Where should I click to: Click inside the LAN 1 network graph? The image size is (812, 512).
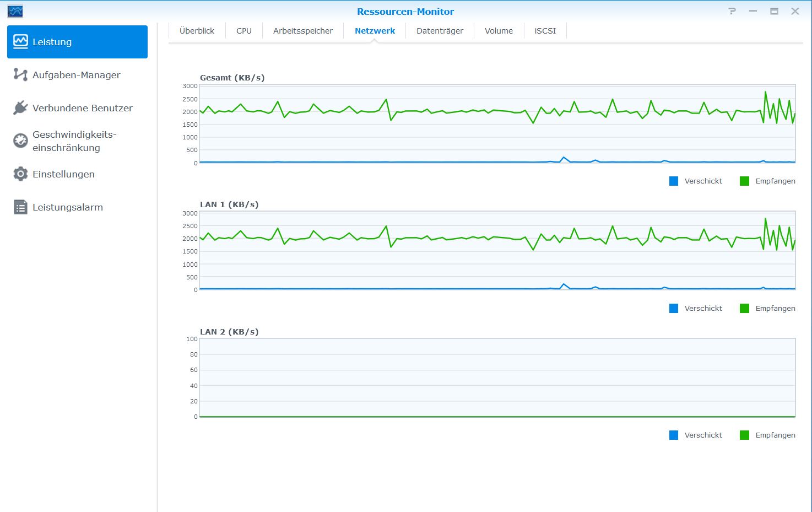coord(497,251)
